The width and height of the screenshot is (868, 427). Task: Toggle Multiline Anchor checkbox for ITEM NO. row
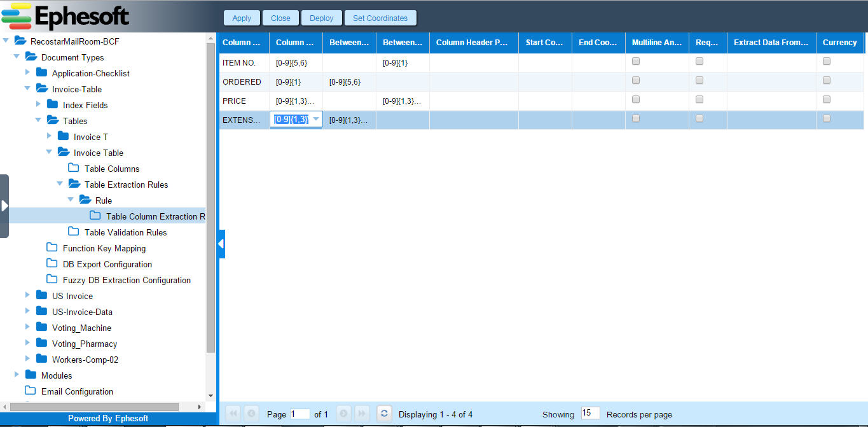(636, 62)
